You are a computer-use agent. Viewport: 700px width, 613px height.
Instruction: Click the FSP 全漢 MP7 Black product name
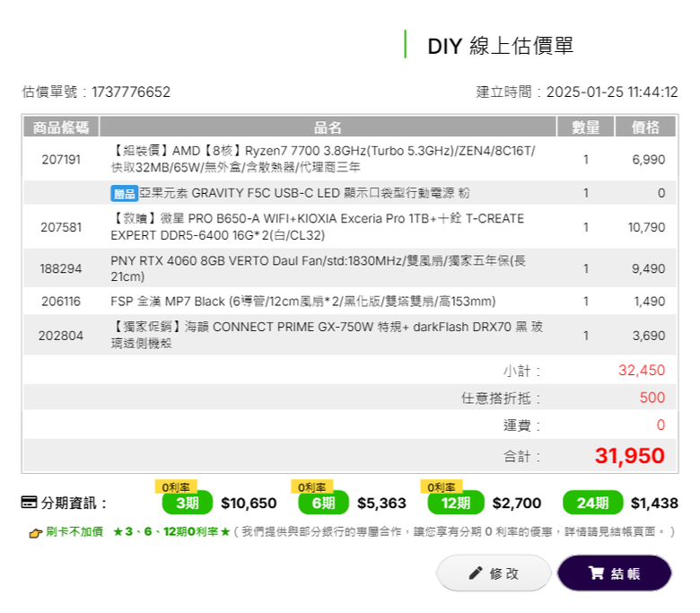[303, 302]
